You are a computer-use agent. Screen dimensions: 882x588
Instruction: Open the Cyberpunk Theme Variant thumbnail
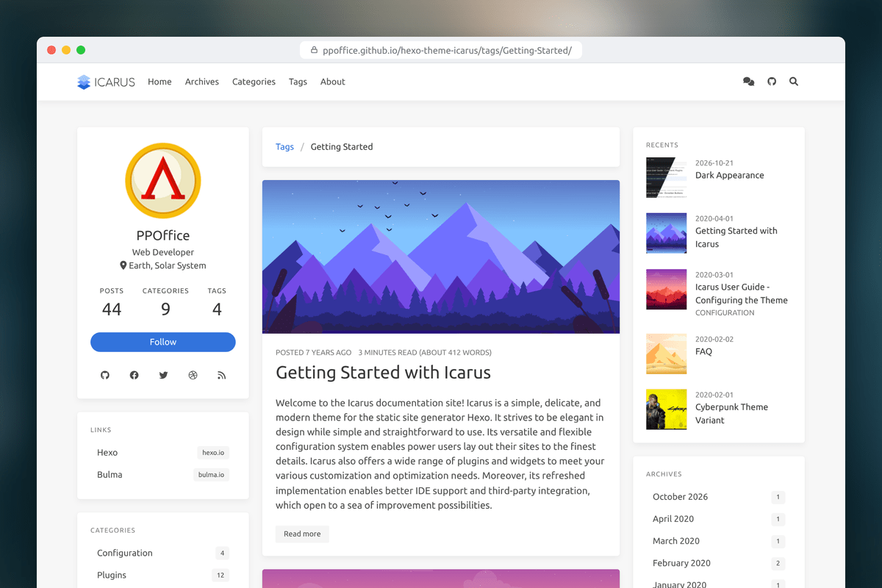(667, 409)
